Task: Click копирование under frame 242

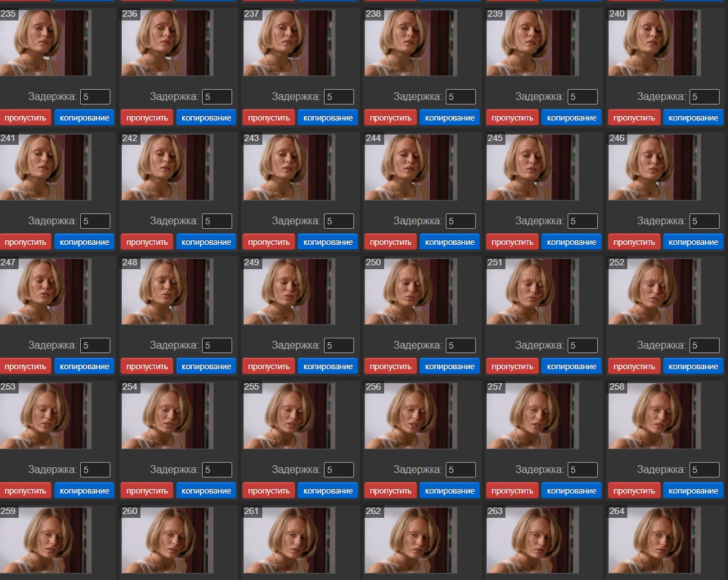Action: coord(206,242)
